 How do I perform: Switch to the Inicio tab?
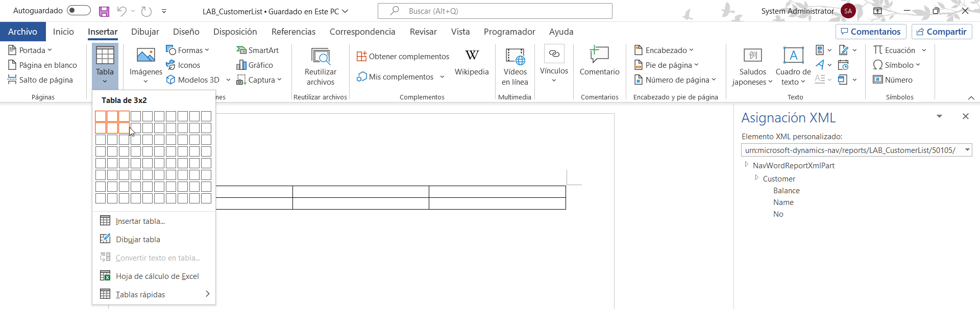pyautogui.click(x=63, y=32)
